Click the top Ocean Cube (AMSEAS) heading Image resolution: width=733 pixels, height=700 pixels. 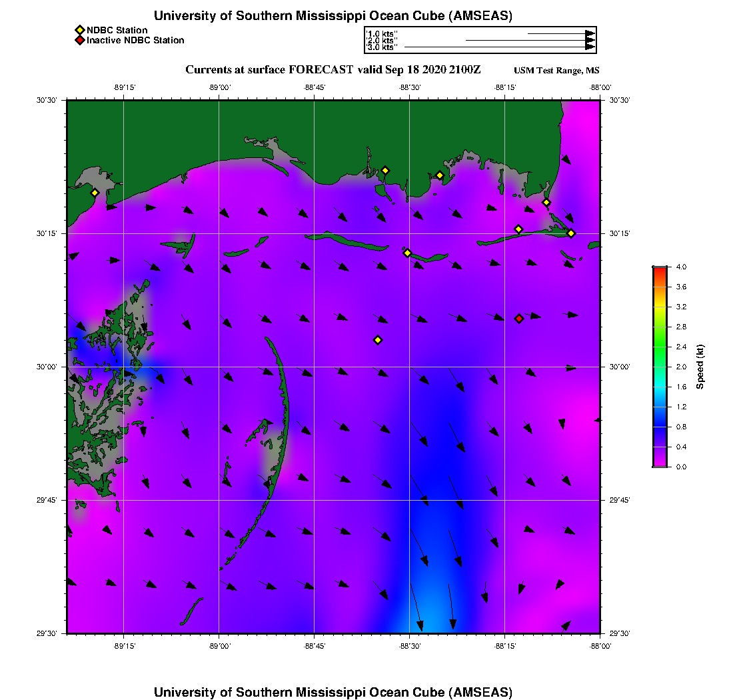click(x=333, y=16)
